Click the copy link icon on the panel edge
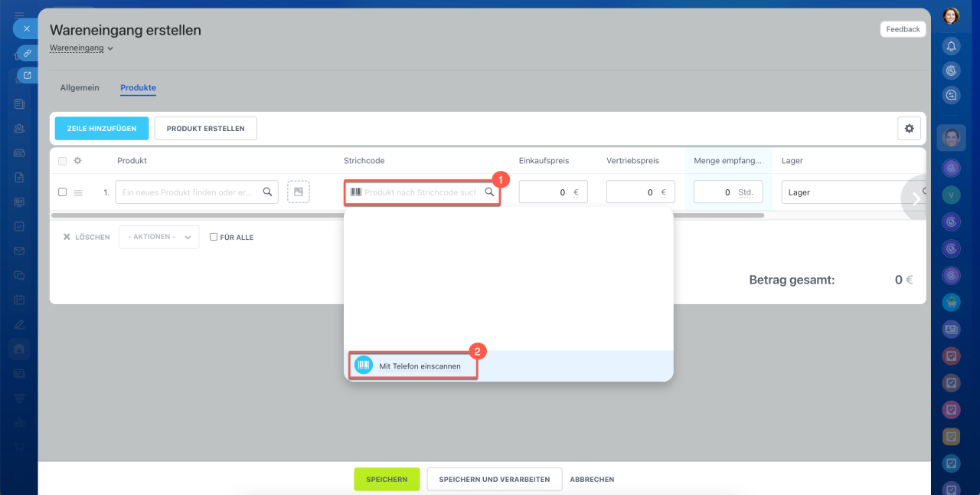The image size is (980, 495). click(x=28, y=54)
